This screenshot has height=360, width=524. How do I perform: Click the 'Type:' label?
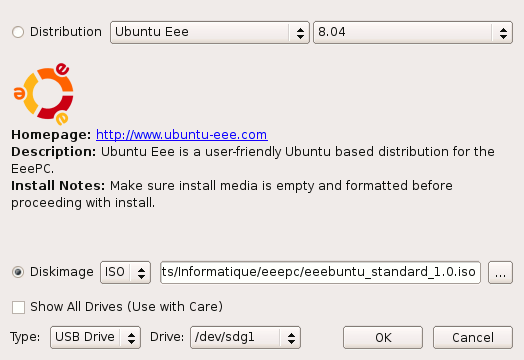pyautogui.click(x=25, y=337)
